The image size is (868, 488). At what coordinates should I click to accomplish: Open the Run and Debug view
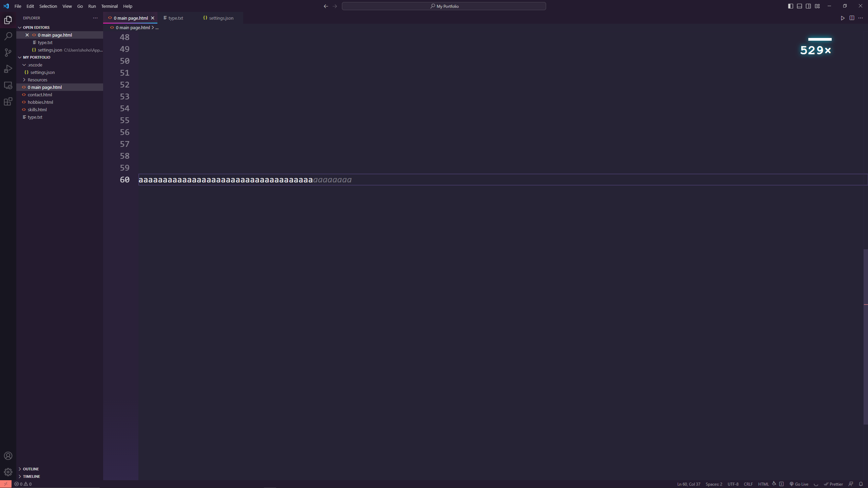[8, 69]
